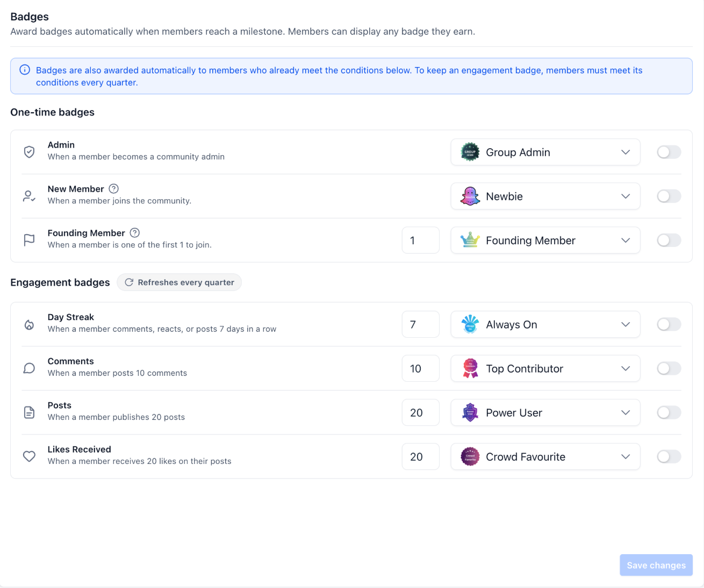Viewport: 704px width, 588px height.
Task: Click the Top Contributor ribbon badge image
Action: [470, 368]
